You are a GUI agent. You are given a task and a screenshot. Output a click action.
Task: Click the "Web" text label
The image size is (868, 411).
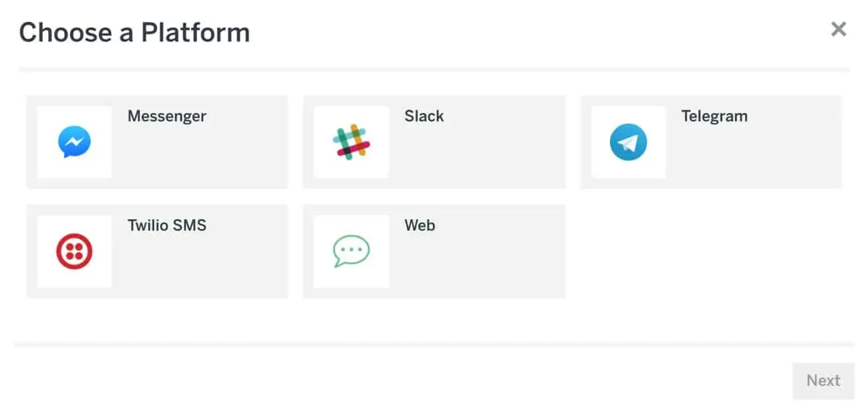point(420,226)
